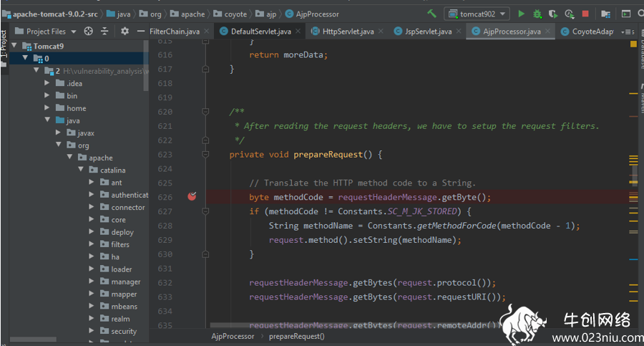
Task: Expand the .idea folder
Action: coord(47,82)
